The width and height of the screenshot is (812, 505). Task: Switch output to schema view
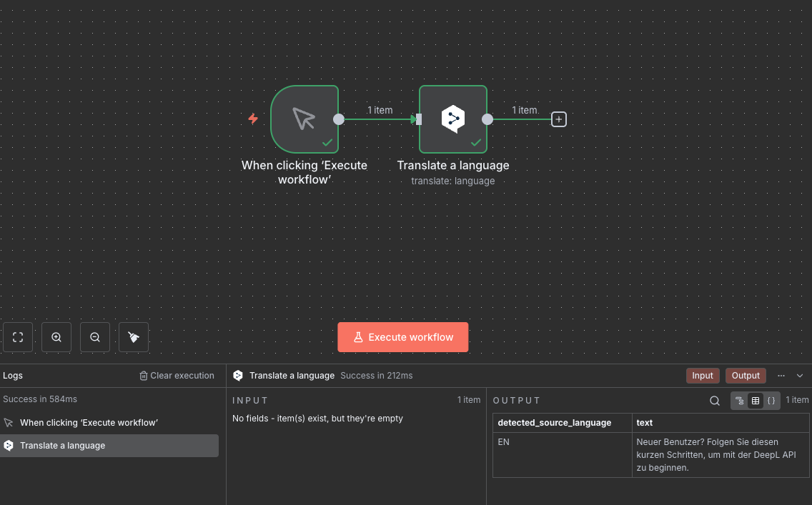pyautogui.click(x=740, y=401)
